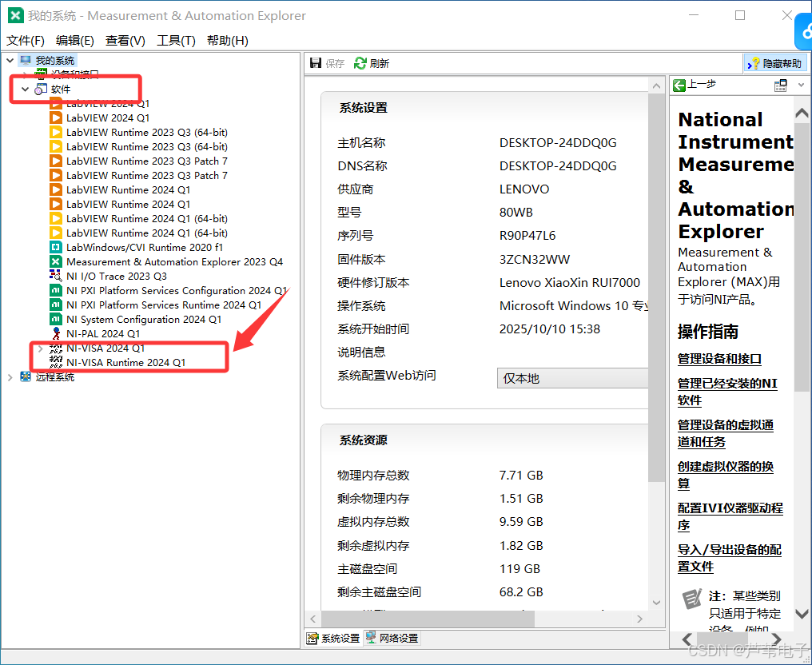Screen dimensions: 812x665
Task: Click the NI System Configuration 2024 Q1 icon
Action: pos(56,319)
